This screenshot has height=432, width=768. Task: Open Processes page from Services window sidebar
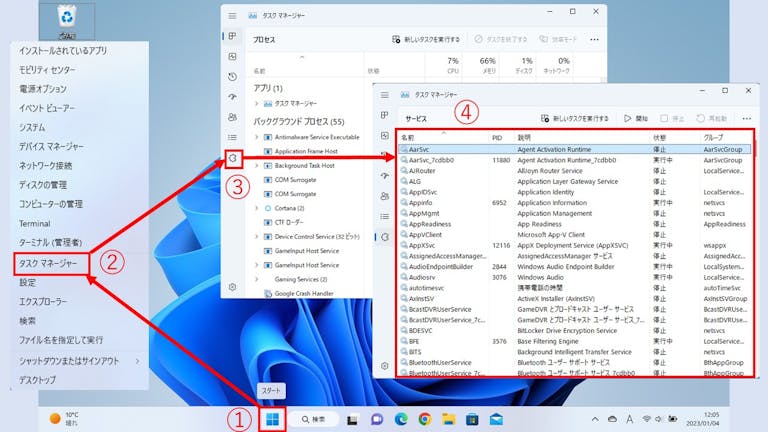tap(384, 115)
